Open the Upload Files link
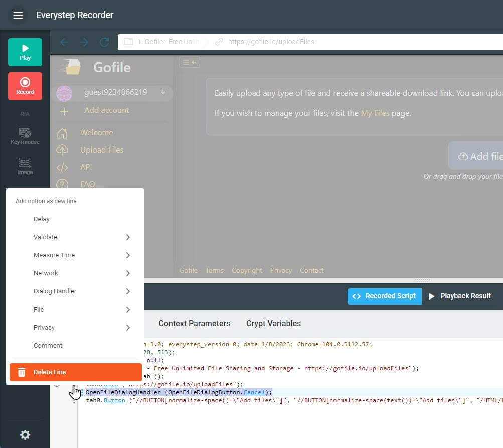This screenshot has width=503, height=448. (102, 150)
